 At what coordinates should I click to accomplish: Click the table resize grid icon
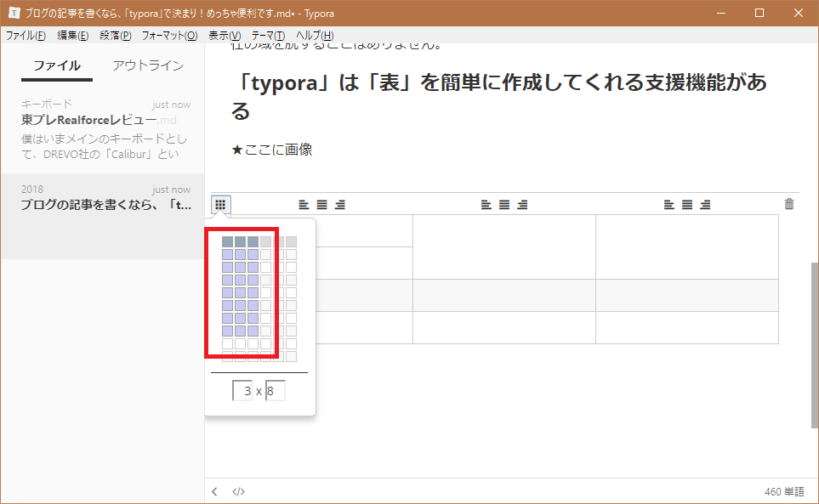220,205
